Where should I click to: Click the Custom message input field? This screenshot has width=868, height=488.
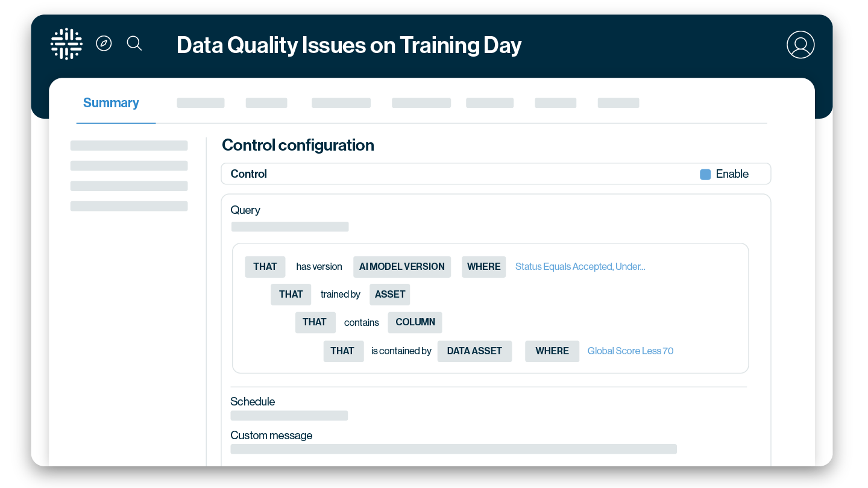coord(454,449)
